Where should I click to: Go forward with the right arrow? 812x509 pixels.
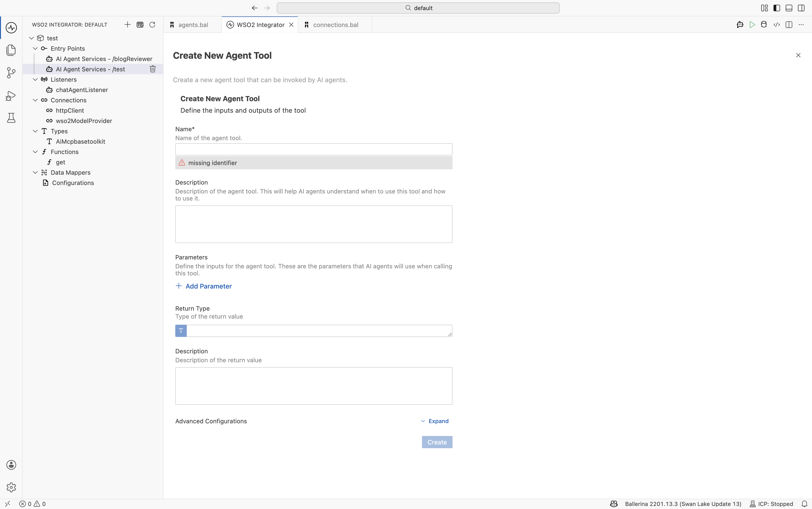(267, 8)
